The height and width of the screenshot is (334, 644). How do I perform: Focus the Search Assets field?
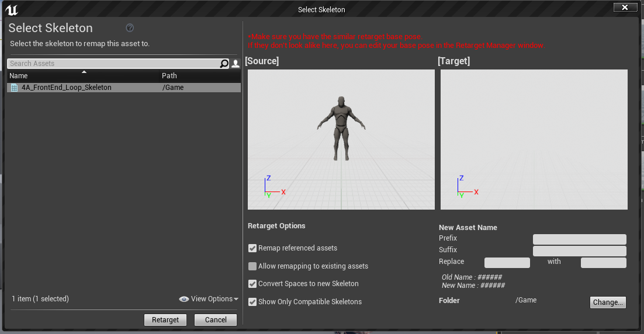point(114,64)
